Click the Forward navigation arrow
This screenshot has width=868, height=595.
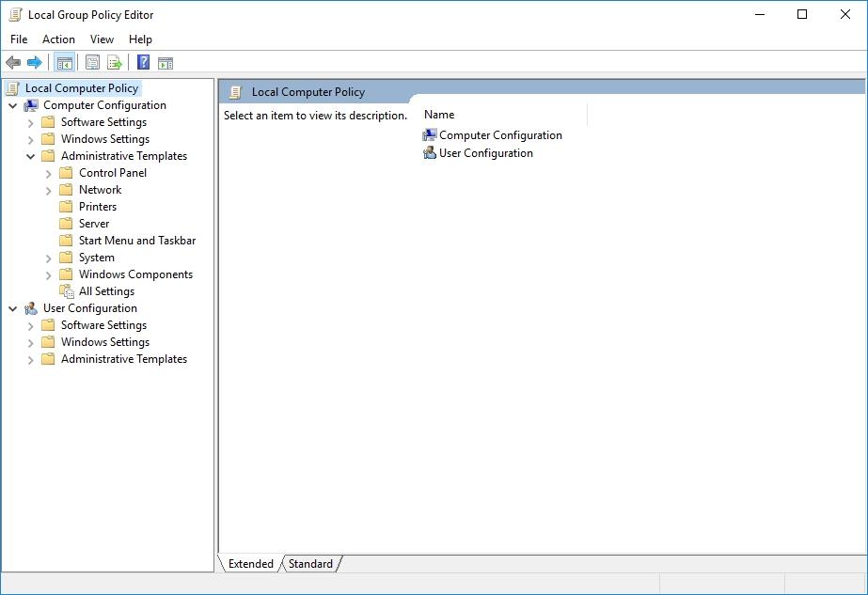(x=35, y=62)
